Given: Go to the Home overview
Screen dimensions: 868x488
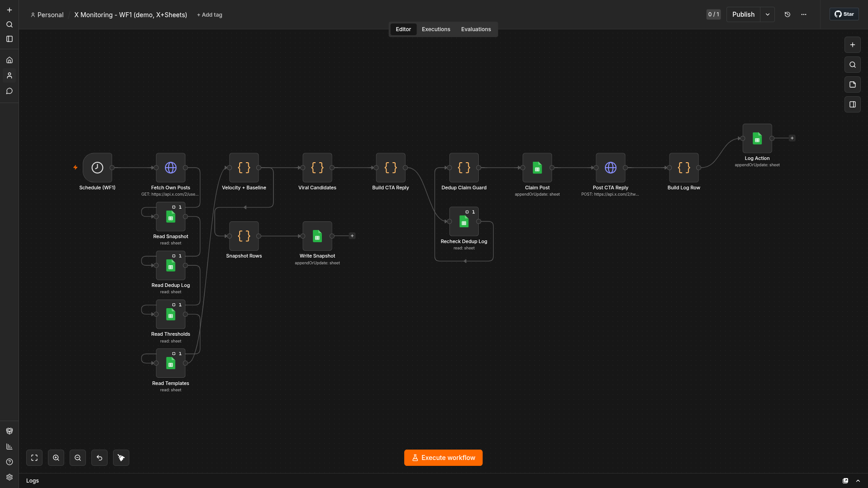Looking at the screenshot, I should click(x=9, y=60).
